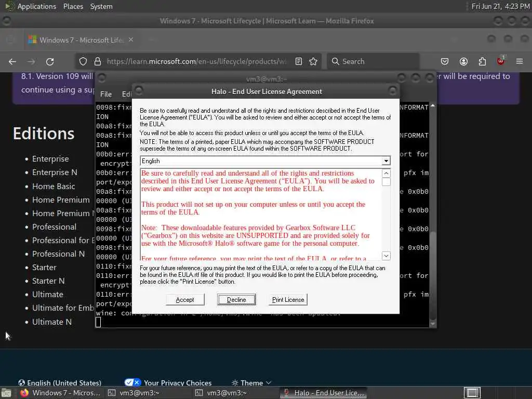Bookmark this page with the star
The image size is (532, 399).
(313, 61)
